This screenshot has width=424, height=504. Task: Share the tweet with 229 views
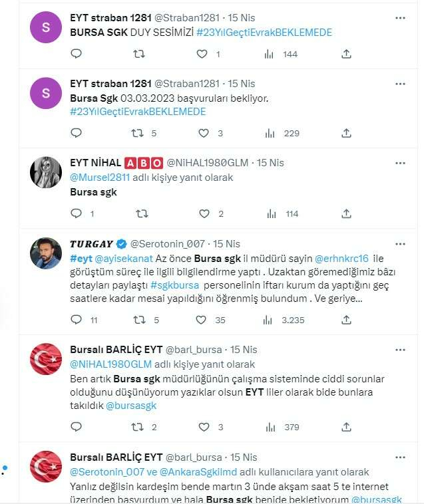point(346,133)
